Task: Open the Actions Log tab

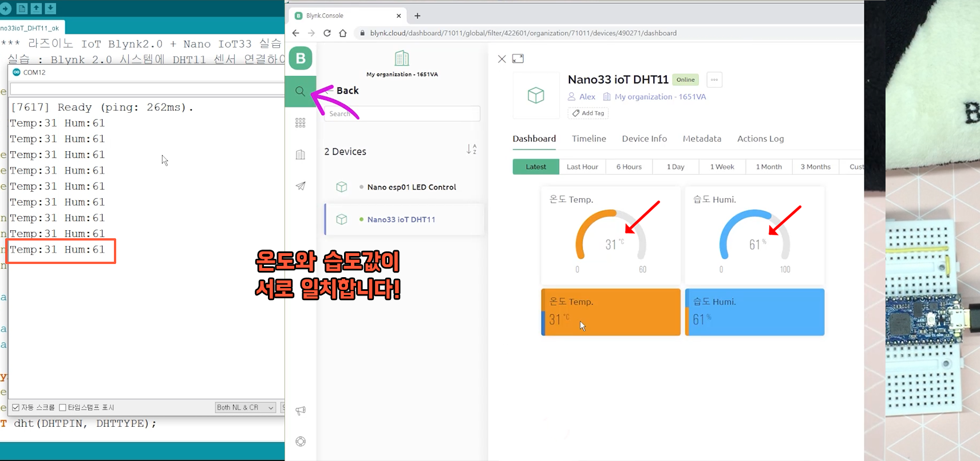Action: tap(761, 139)
